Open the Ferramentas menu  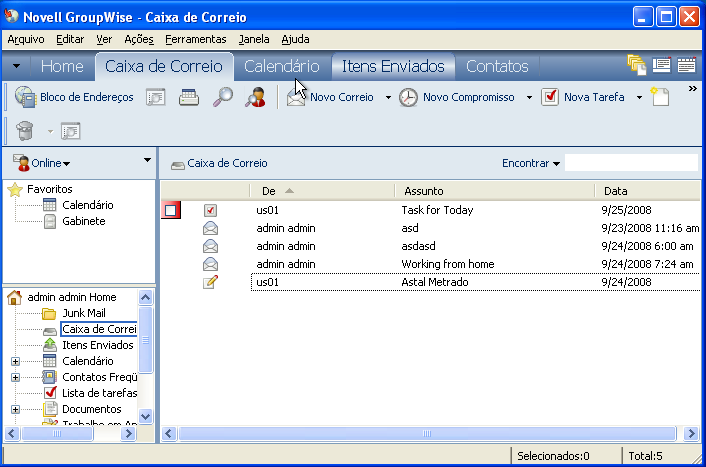196,39
